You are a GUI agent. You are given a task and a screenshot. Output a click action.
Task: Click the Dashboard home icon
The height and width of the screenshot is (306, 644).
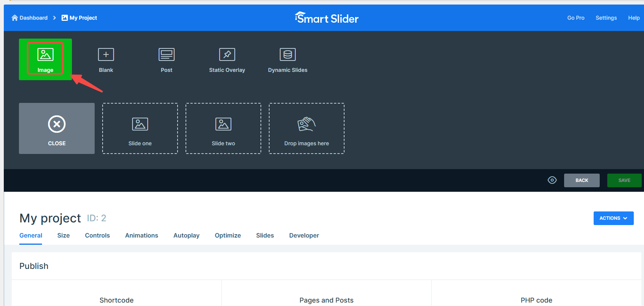(x=15, y=18)
